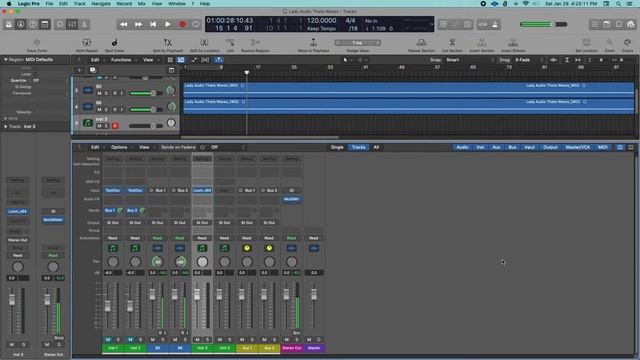Viewport: 640px width, 360px height.
Task: Click the Inst 3 channel volume fader
Action: [197, 295]
